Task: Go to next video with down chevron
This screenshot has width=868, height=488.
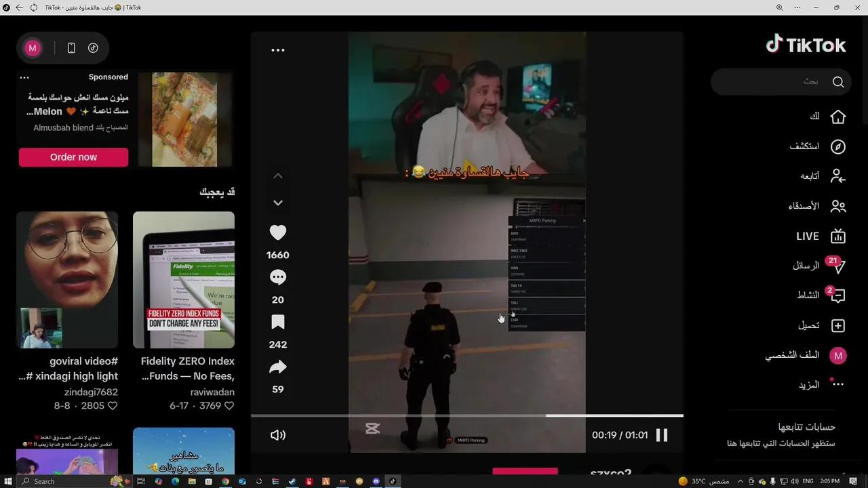Action: point(278,203)
